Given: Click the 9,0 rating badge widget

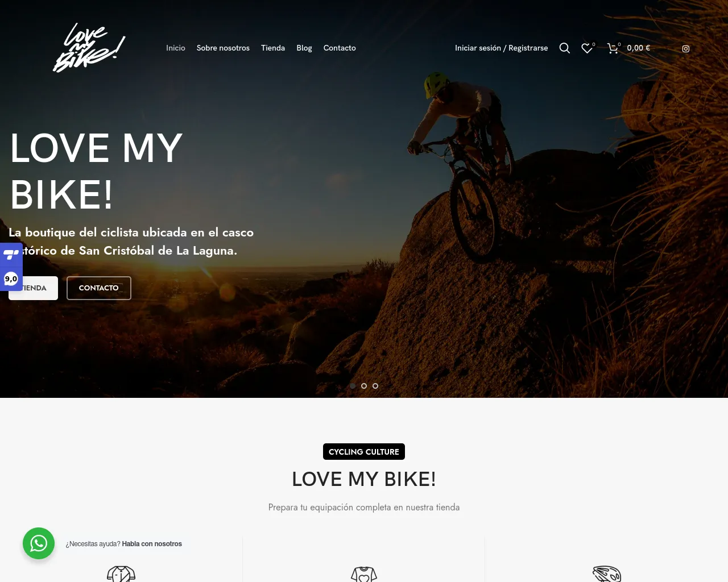Looking at the screenshot, I should (x=11, y=278).
